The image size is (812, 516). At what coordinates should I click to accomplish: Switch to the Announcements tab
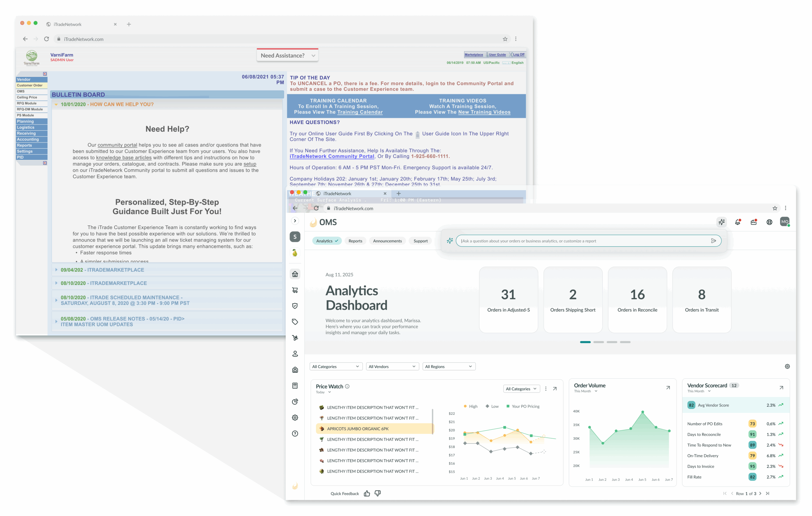[x=387, y=241]
